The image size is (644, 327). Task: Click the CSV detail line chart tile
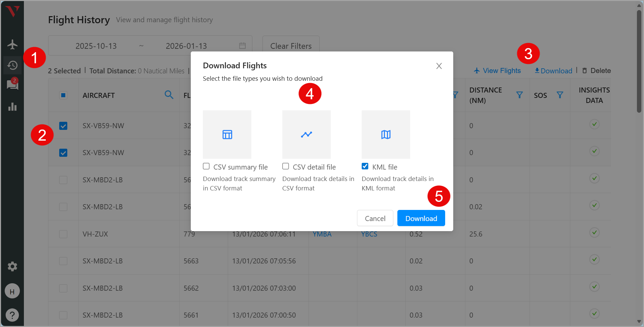pyautogui.click(x=306, y=135)
